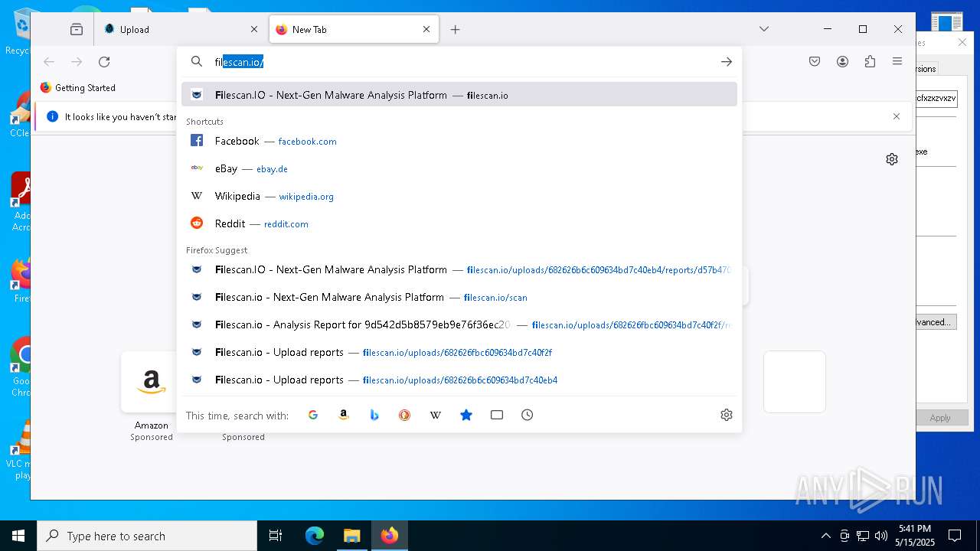The width and height of the screenshot is (980, 551).
Task: Open Task View on taskbar
Action: tap(276, 536)
